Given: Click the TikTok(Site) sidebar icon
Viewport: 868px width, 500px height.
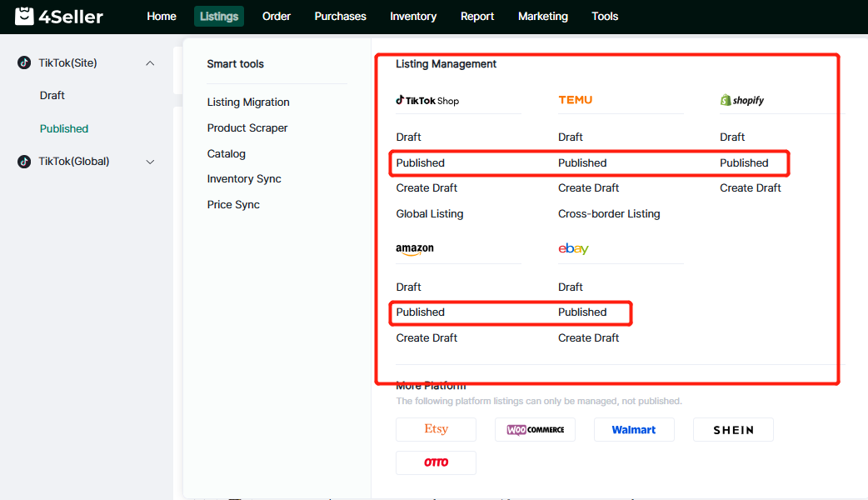Looking at the screenshot, I should (x=24, y=63).
